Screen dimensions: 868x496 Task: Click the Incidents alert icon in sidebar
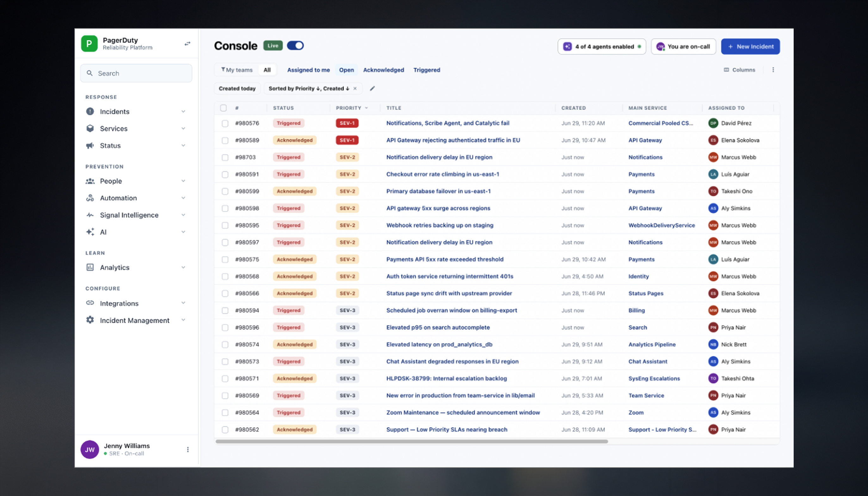pyautogui.click(x=90, y=111)
